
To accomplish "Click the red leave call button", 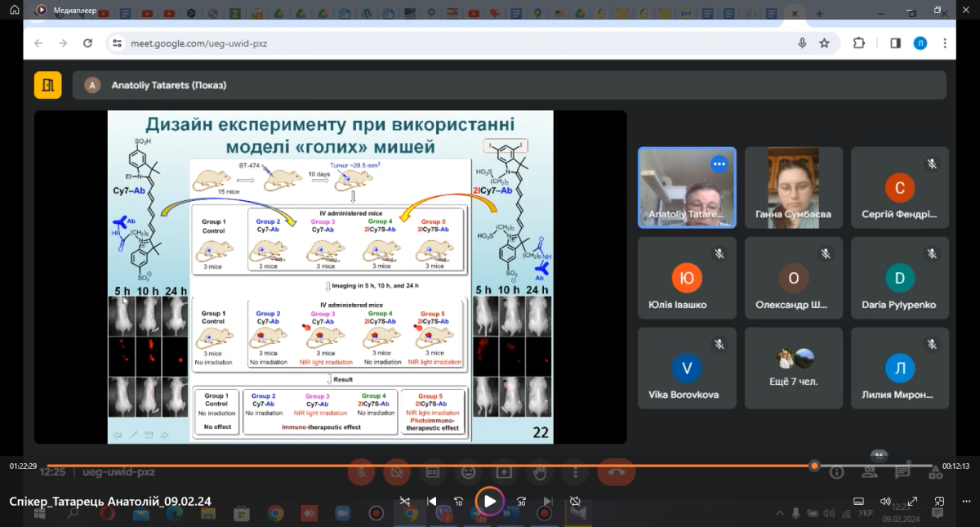I will coord(616,471).
